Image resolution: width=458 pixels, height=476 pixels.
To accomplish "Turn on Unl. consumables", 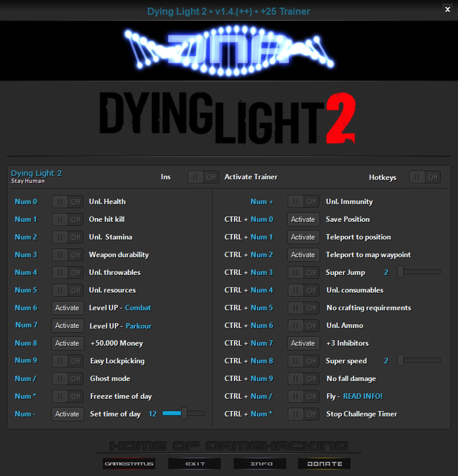I will coord(304,290).
